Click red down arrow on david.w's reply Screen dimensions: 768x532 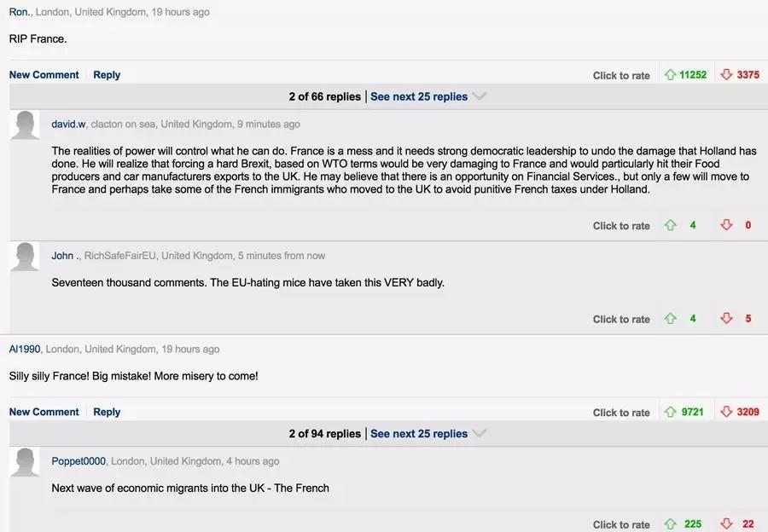(x=726, y=226)
